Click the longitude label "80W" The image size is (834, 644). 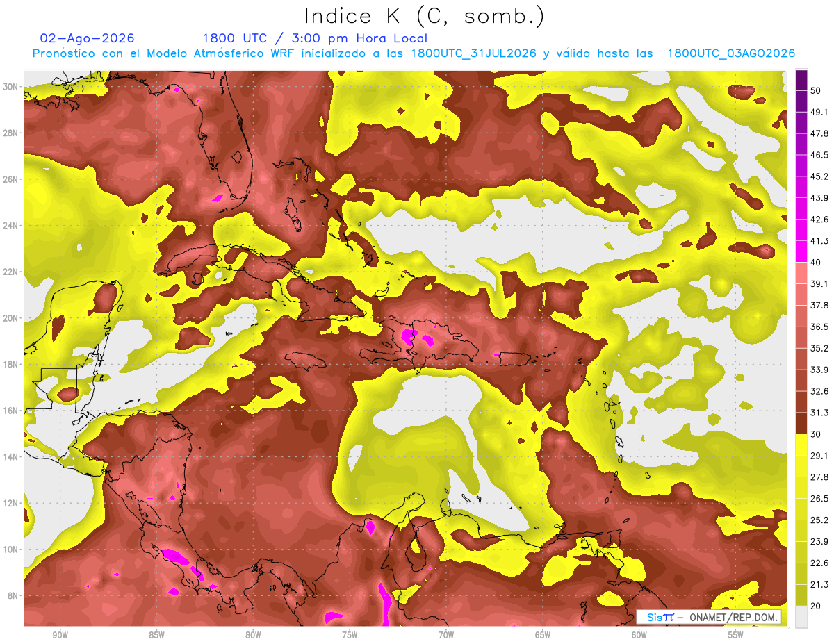(x=253, y=635)
